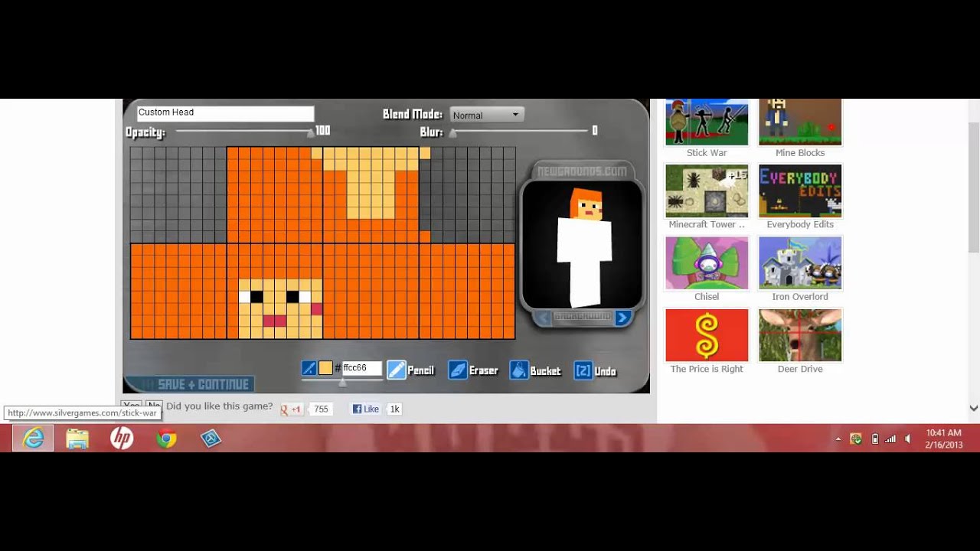
Task: Click the Chisel text link
Action: tap(707, 297)
